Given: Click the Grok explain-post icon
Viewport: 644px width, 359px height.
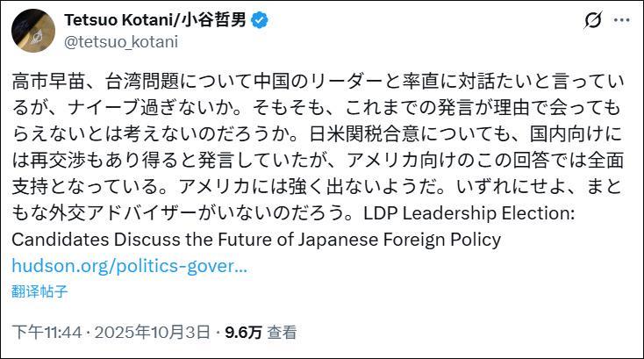Looking at the screenshot, I should [x=593, y=22].
